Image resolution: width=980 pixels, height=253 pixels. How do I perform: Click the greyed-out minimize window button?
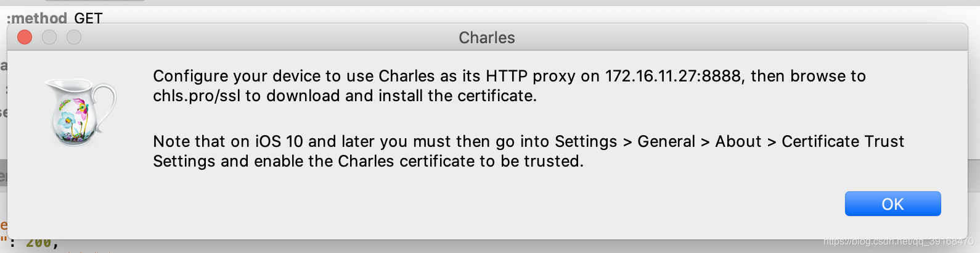click(x=49, y=38)
